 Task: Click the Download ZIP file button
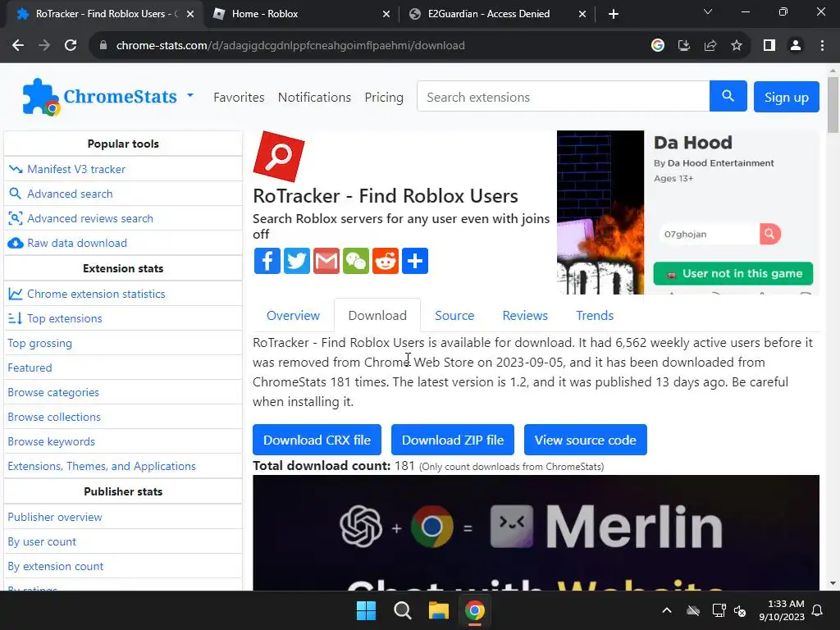tap(453, 440)
